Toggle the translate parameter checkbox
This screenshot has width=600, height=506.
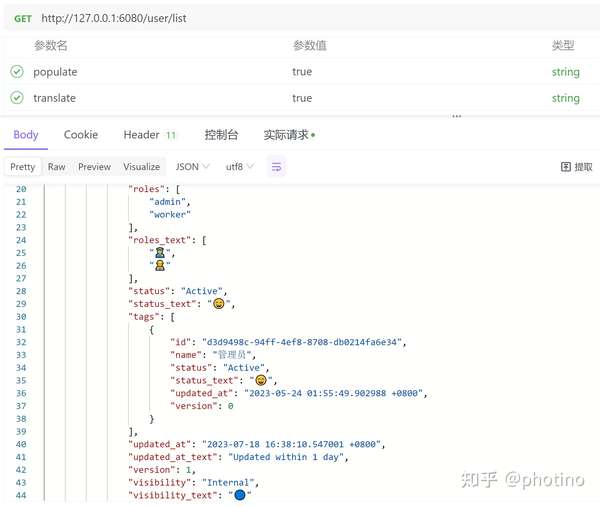tap(17, 98)
